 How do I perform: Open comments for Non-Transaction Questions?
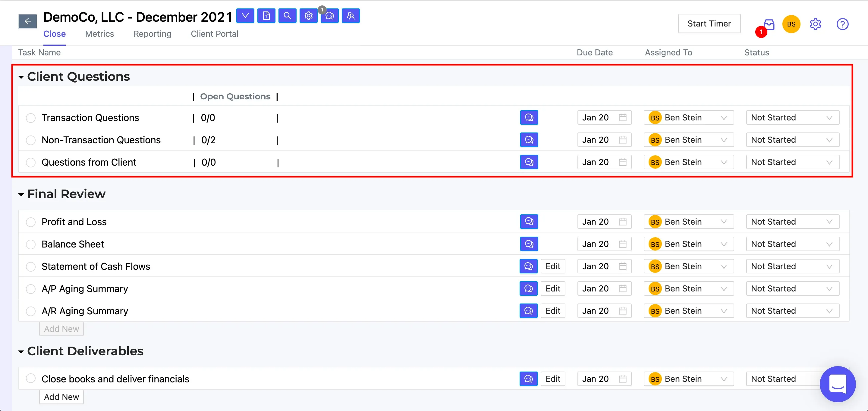(529, 140)
